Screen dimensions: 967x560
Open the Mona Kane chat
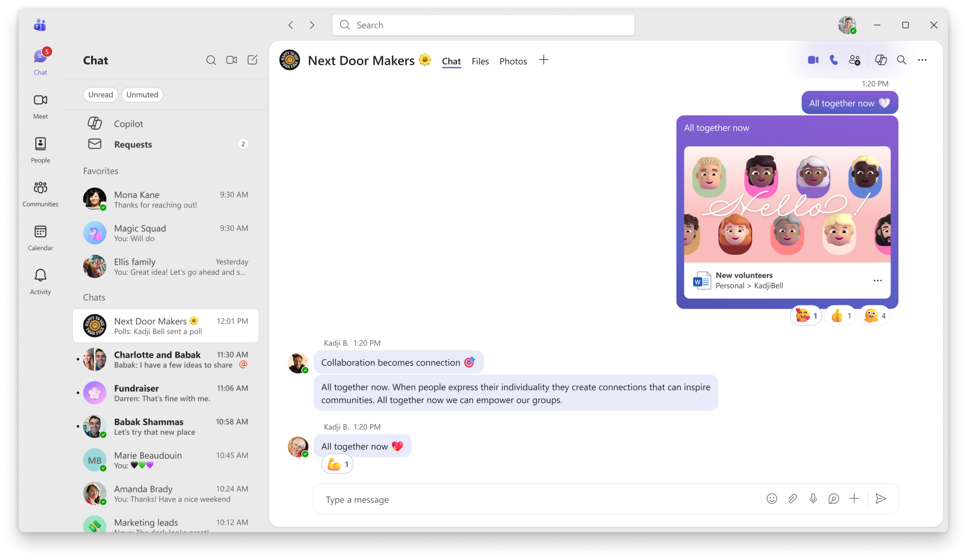[x=166, y=199]
